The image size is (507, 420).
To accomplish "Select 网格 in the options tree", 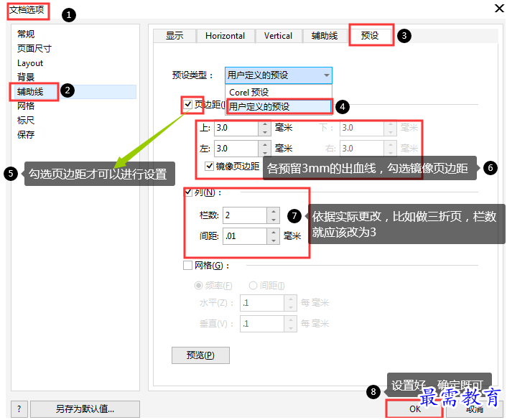I will 26,106.
